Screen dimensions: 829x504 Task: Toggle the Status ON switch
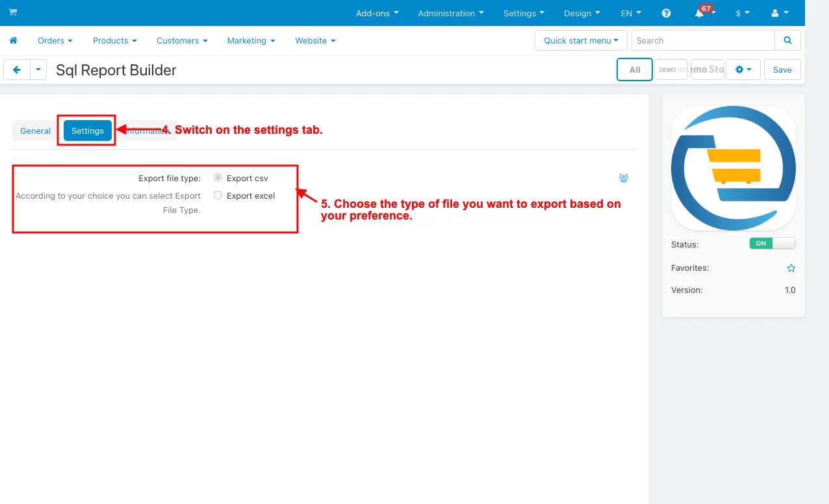point(772,244)
